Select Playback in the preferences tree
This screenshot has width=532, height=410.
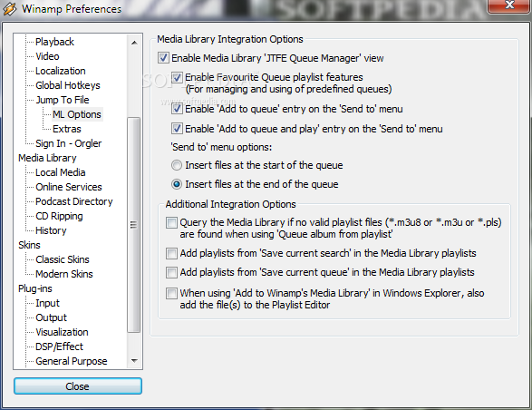pyautogui.click(x=54, y=42)
